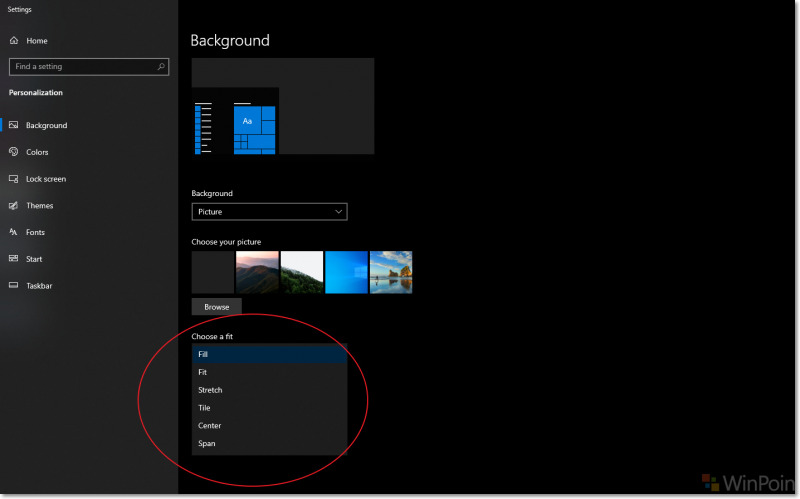The width and height of the screenshot is (800, 499).
Task: Click the Background page title
Action: point(230,40)
